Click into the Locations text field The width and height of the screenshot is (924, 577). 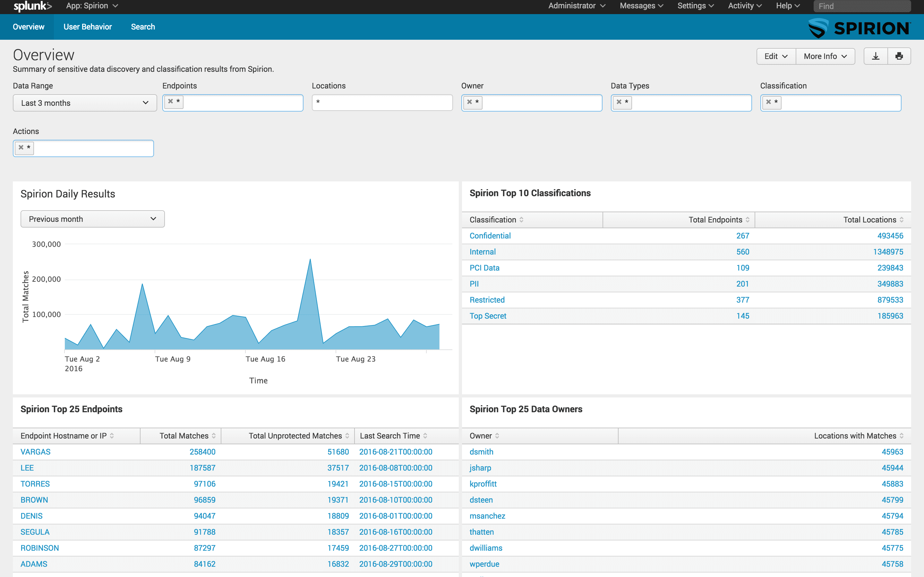[x=382, y=103]
